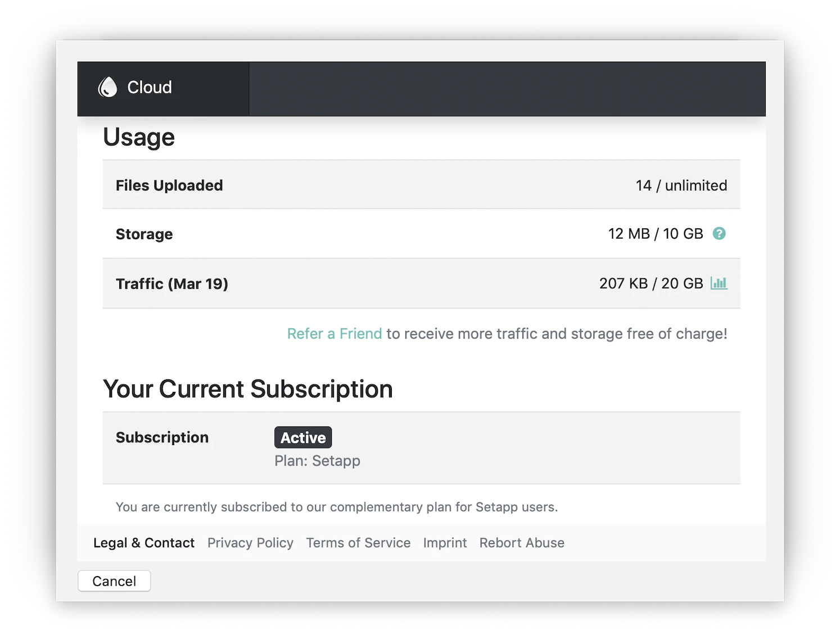Open the Traffic bar chart icon
Image resolution: width=840 pixels, height=630 pixels.
719,283
